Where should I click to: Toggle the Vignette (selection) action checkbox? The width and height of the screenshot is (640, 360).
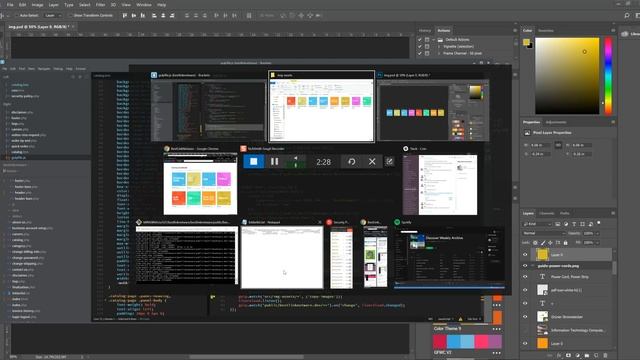pyautogui.click(x=420, y=47)
